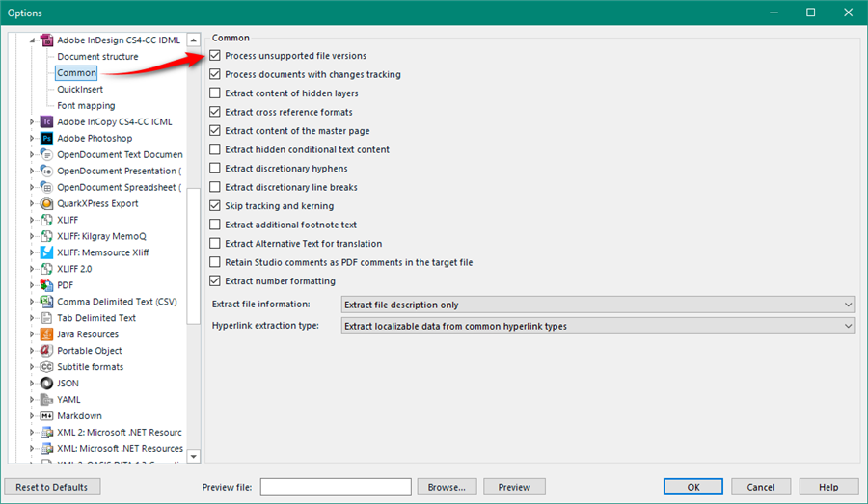The height and width of the screenshot is (504, 868).
Task: Disable Process unsupported file versions checkbox
Action: tap(215, 57)
